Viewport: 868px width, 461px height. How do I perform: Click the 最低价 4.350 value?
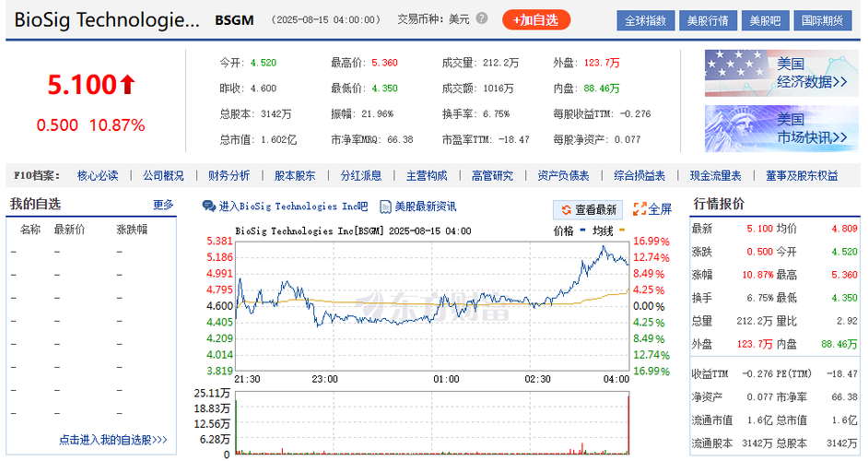pos(384,89)
